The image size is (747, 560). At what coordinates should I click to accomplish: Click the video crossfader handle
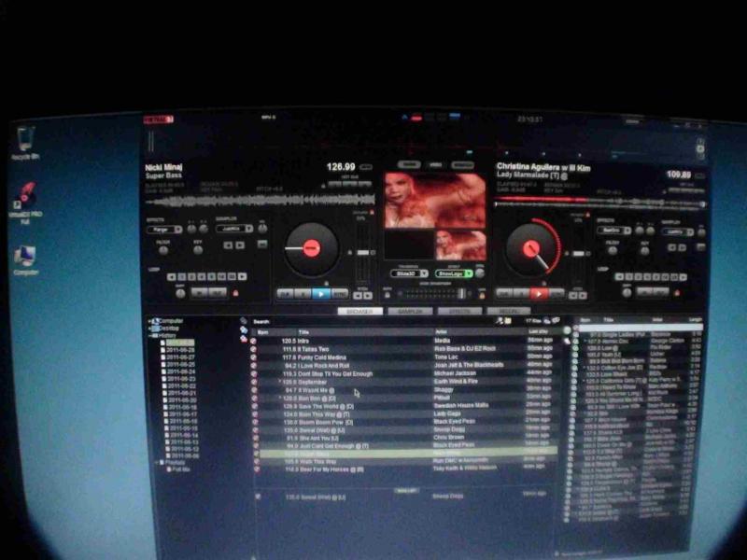click(460, 294)
